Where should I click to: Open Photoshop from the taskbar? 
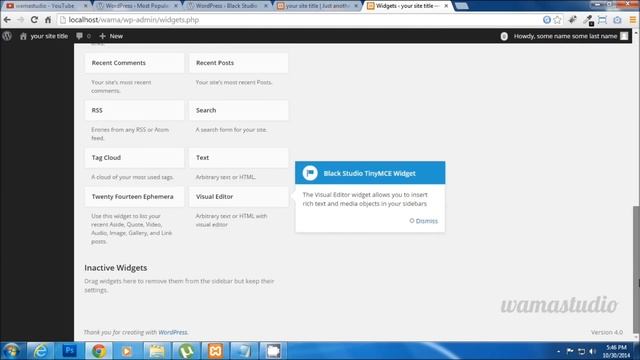[x=69, y=351]
